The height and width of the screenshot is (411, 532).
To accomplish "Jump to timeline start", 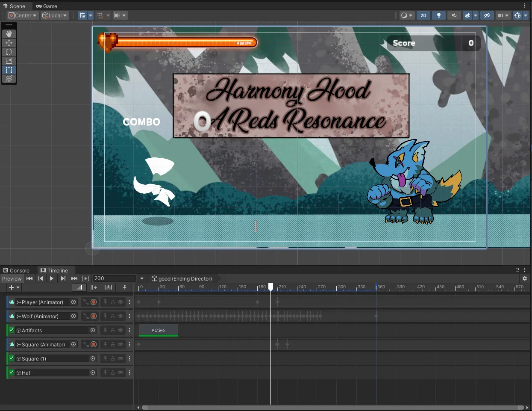I will tap(29, 278).
